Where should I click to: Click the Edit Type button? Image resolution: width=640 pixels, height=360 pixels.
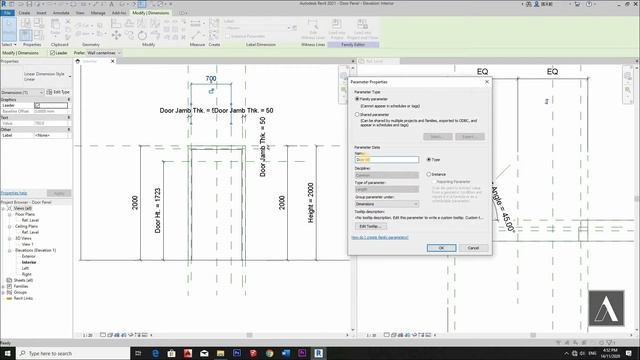(58, 92)
